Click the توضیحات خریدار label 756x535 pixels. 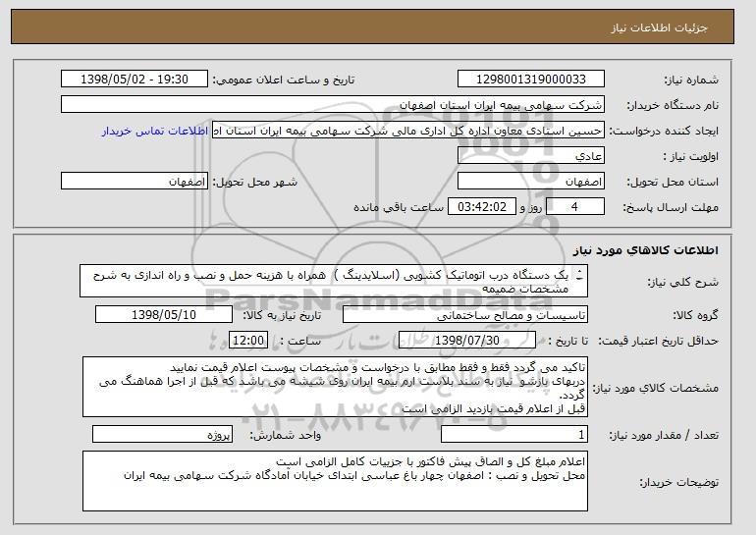click(678, 482)
